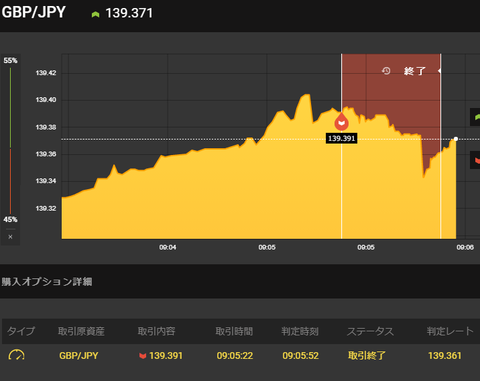Click the 終了 label in red zone
The height and width of the screenshot is (381, 480).
tap(415, 71)
